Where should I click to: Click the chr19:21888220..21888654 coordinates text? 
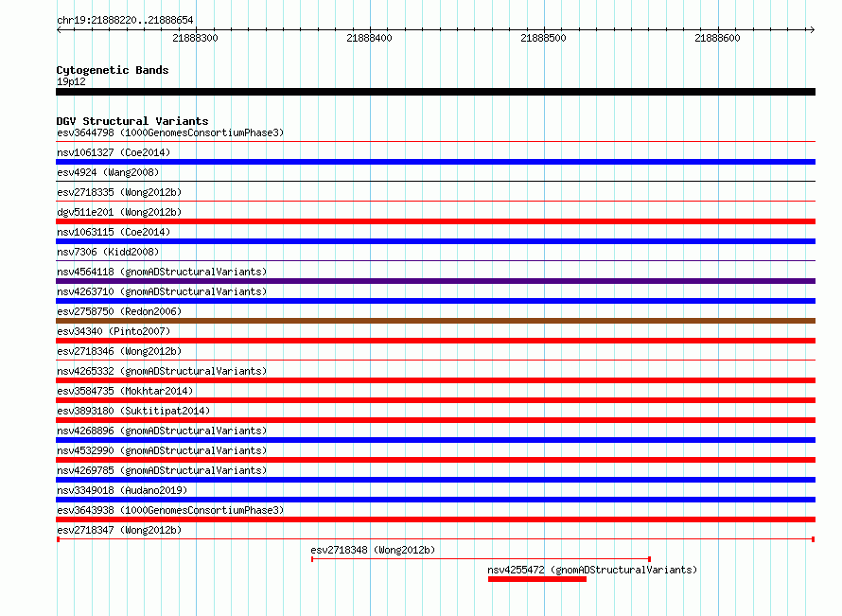[x=125, y=20]
